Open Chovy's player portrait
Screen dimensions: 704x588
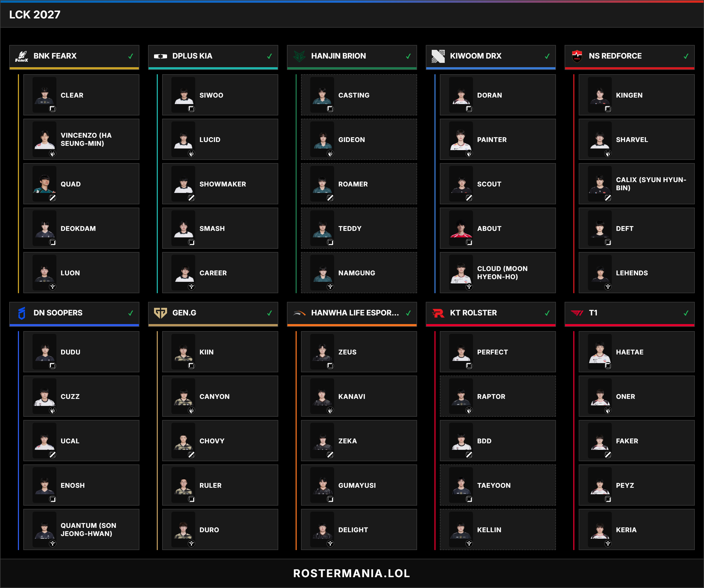pyautogui.click(x=183, y=441)
